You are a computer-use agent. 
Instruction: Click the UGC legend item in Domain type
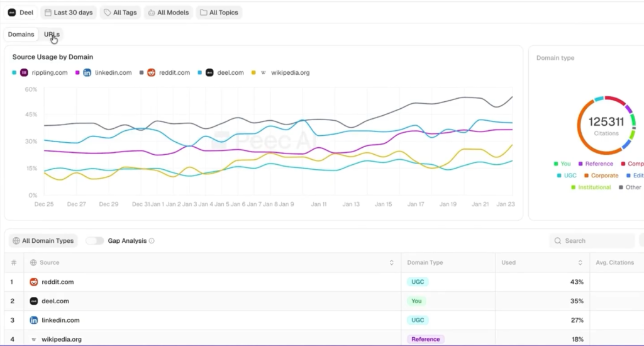[x=567, y=176]
